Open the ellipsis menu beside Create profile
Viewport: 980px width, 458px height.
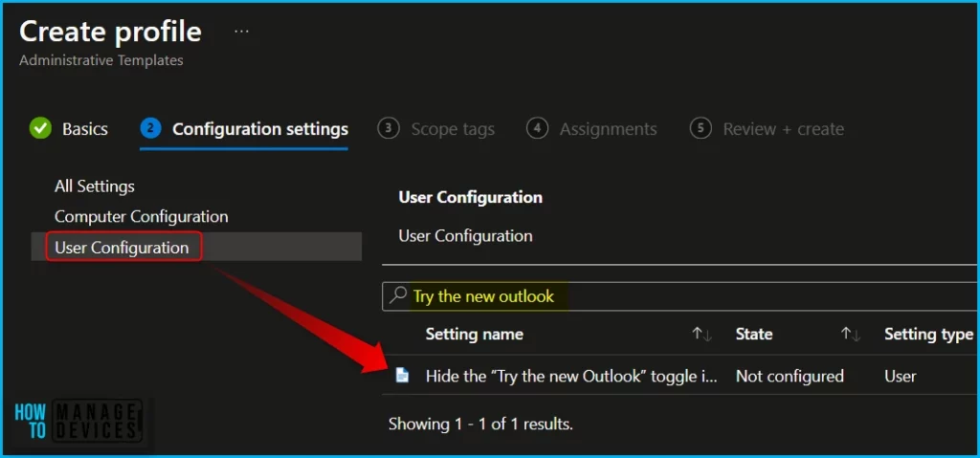pos(241,32)
